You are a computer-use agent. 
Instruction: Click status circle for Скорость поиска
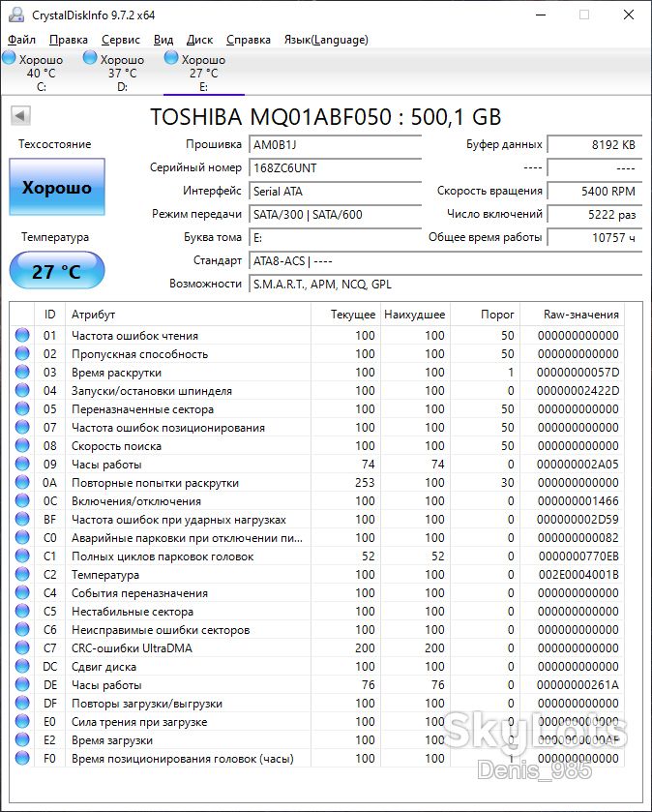pos(22,445)
